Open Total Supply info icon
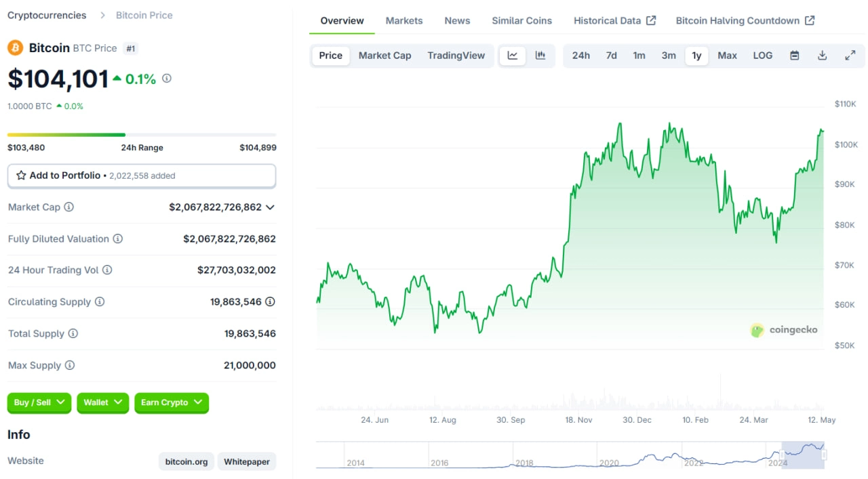 pos(73,334)
